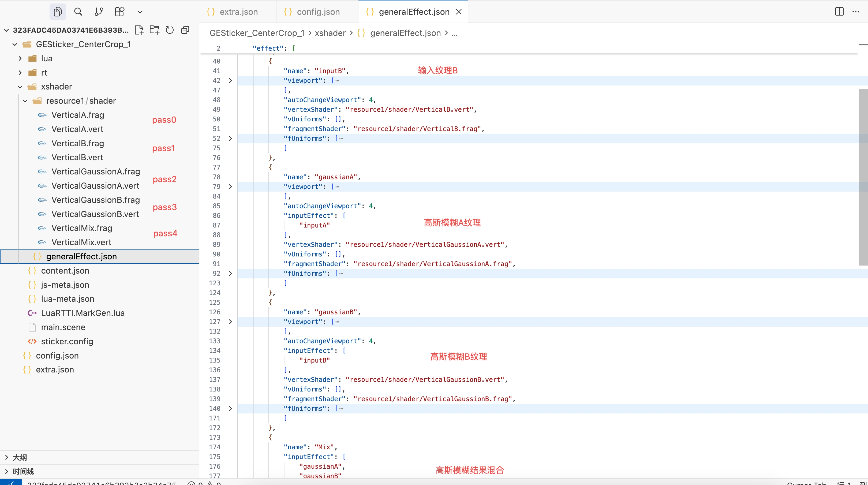This screenshot has height=485, width=868.
Task: Select generalEffect.json in the file tree
Action: [x=99, y=256]
